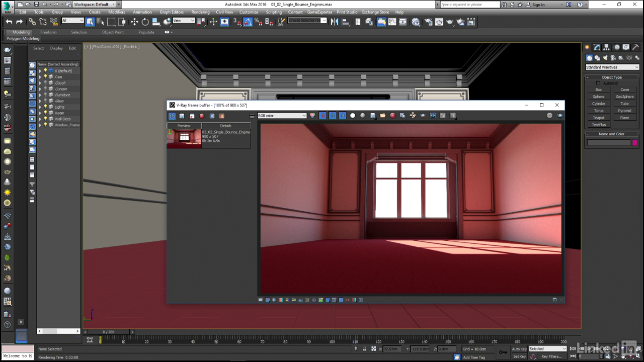Open the Hierarchy command panel tab
Screen dimensions: 644x362
tap(607, 47)
